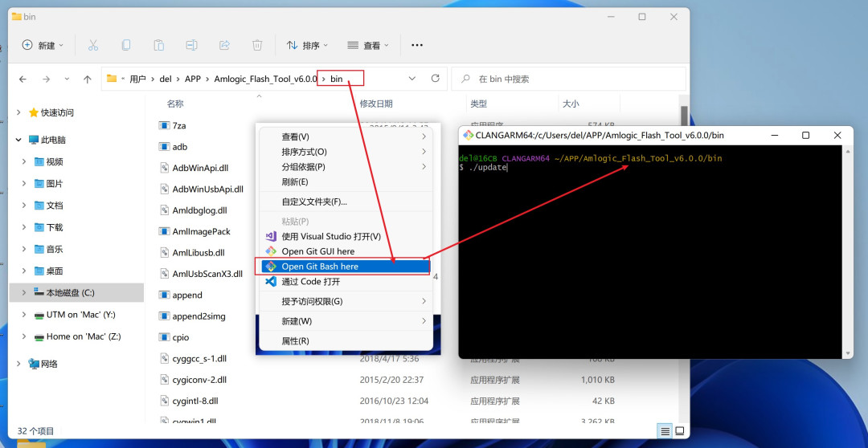Choose 刷新(E) in context menu
Viewport: 868px width, 448px height.
[344, 181]
